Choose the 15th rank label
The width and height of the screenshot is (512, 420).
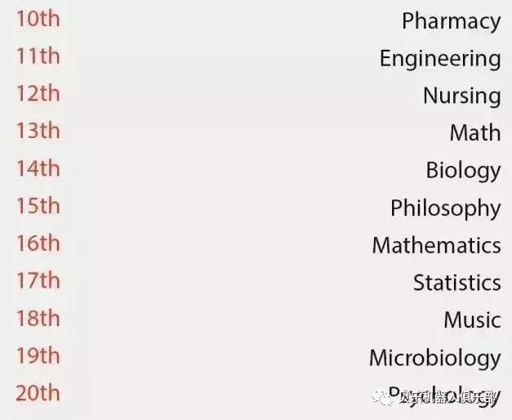pyautogui.click(x=38, y=206)
